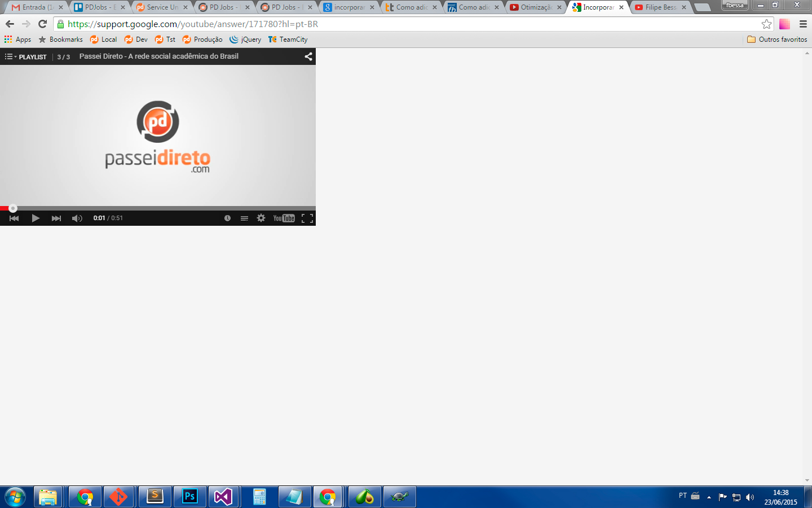Seek on the video progress bar

click(158, 208)
